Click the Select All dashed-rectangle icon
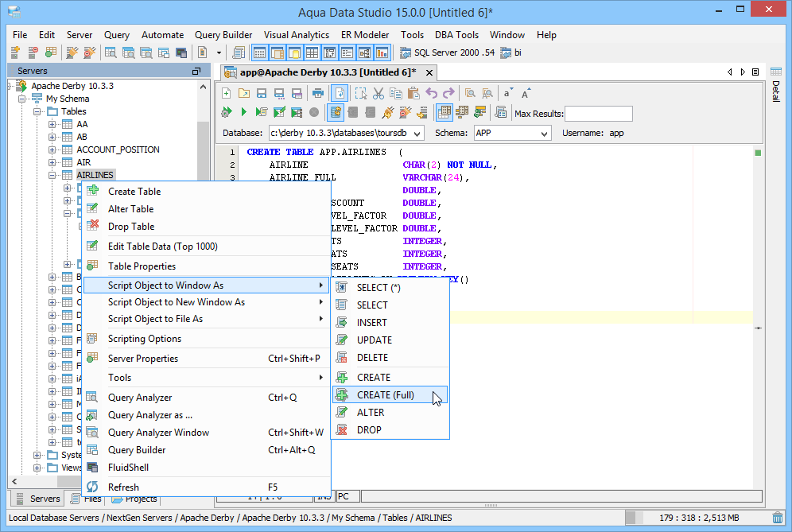The image size is (792, 532). pos(361,93)
